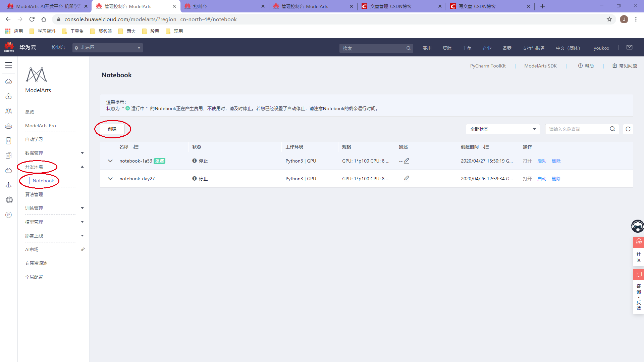Sort notebooks by creation time
The width and height of the screenshot is (644, 362).
coord(486,147)
